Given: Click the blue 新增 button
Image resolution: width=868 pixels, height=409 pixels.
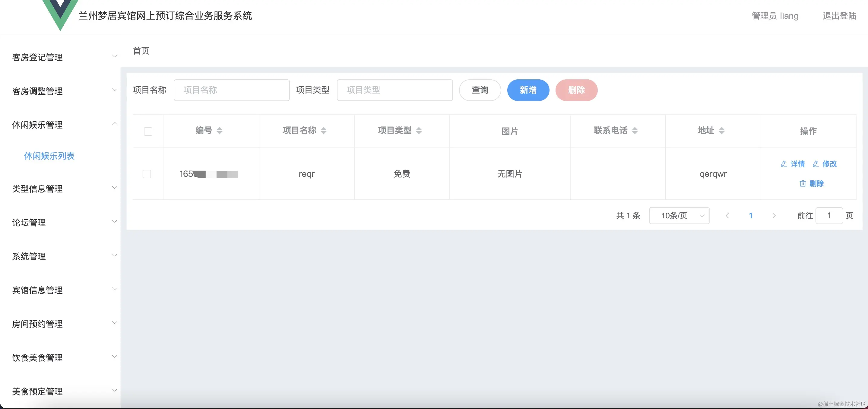Looking at the screenshot, I should tap(528, 90).
